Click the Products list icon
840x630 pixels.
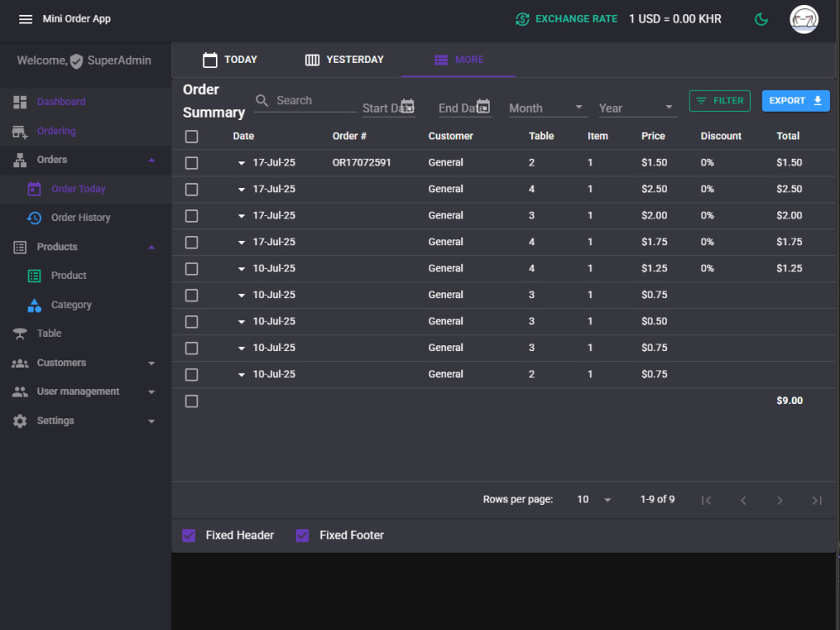pyautogui.click(x=20, y=247)
